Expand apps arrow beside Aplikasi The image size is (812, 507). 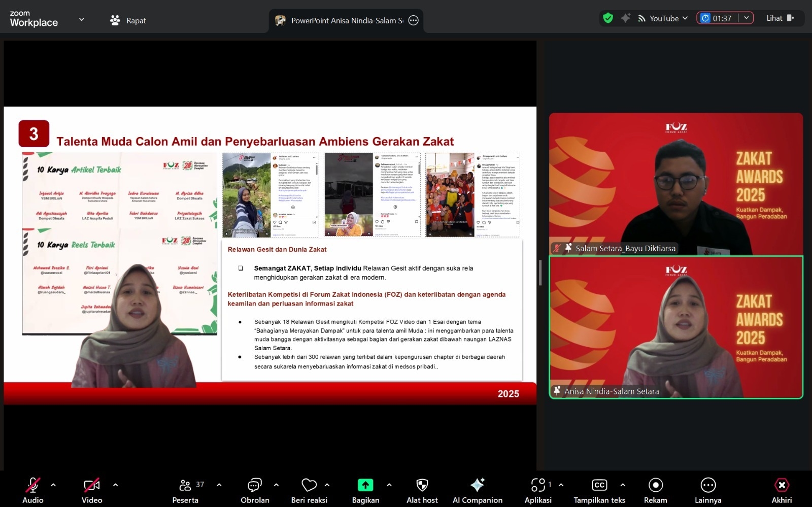[x=561, y=485]
